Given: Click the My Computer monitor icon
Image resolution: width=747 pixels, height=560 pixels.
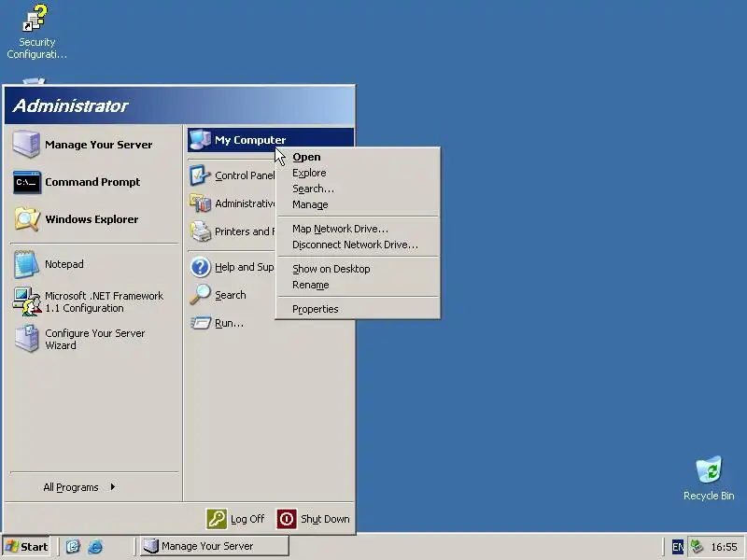Looking at the screenshot, I should [200, 139].
